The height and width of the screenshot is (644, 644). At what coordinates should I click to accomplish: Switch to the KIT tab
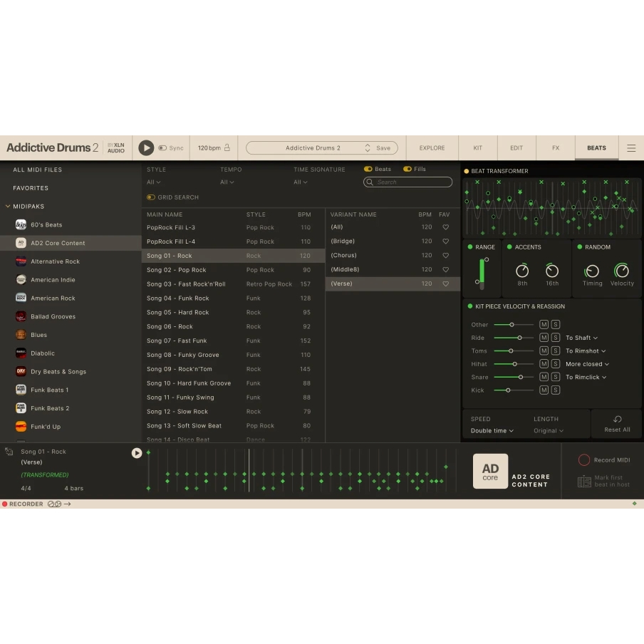tap(477, 148)
